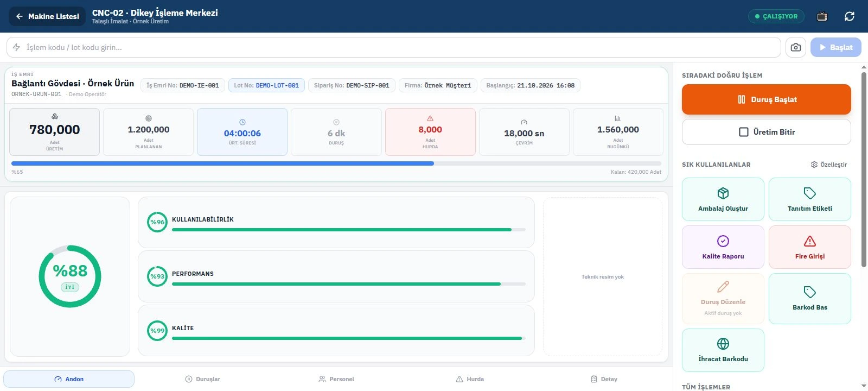The height and width of the screenshot is (391, 868).
Task: Click the Barkod Bas tag icon
Action: click(x=810, y=292)
